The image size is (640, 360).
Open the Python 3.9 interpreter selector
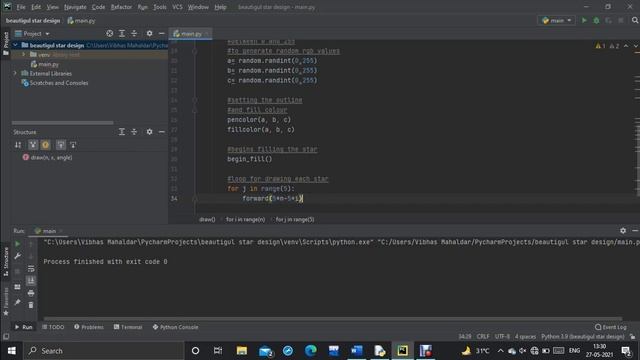[582, 337]
